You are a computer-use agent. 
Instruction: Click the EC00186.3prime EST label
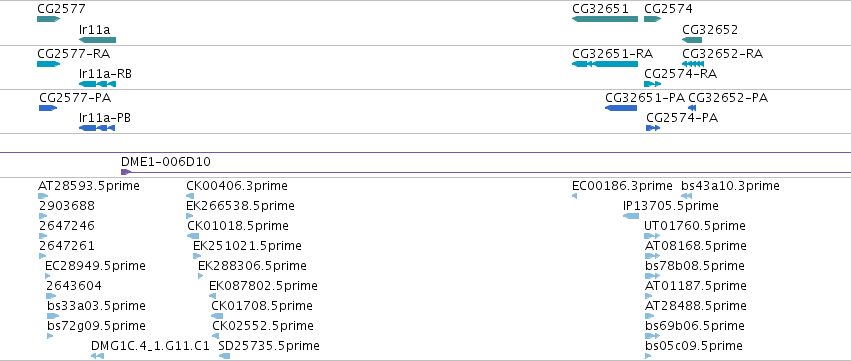623,186
